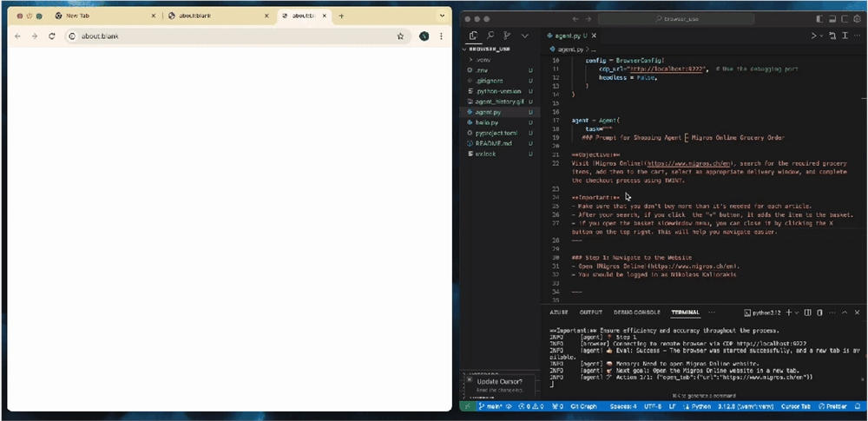Screen dimensions: 868x421
Task: Reload the about:blank page
Action: (51, 36)
